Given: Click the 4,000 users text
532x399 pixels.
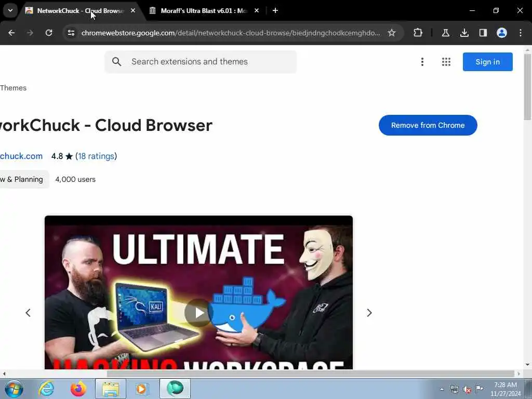Looking at the screenshot, I should (x=75, y=179).
